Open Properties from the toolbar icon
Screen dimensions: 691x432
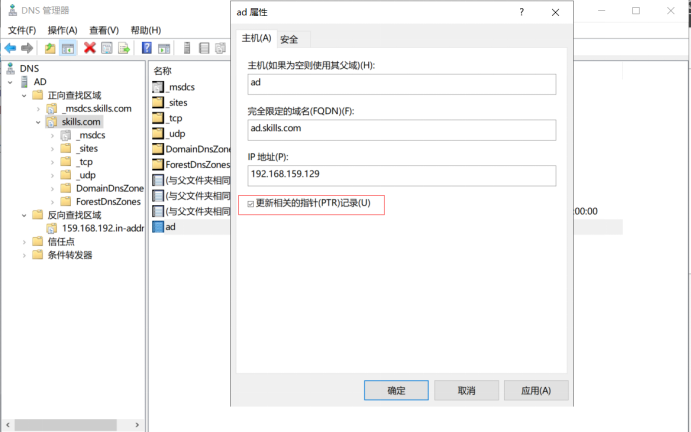[x=107, y=48]
